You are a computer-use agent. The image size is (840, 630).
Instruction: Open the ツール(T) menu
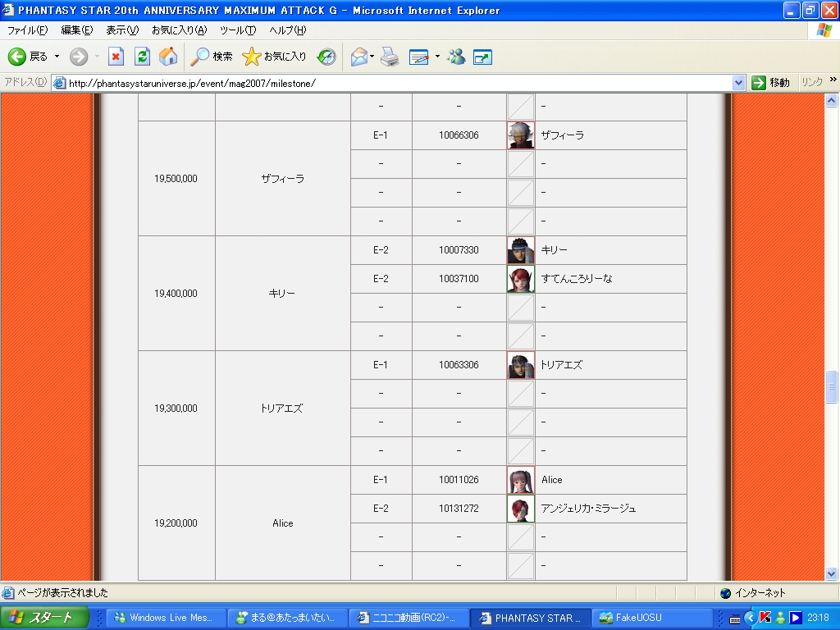tap(238, 30)
